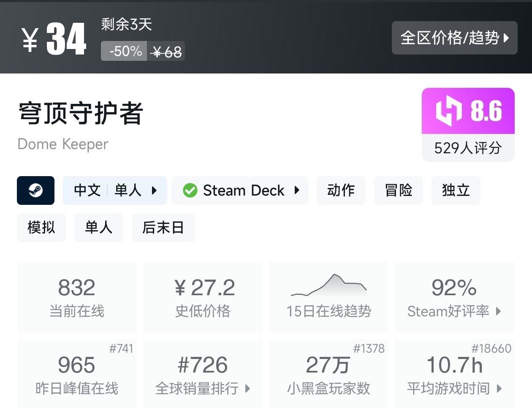Expand the Steam好评率 details
Image resolution: width=532 pixels, height=408 pixels.
(454, 312)
